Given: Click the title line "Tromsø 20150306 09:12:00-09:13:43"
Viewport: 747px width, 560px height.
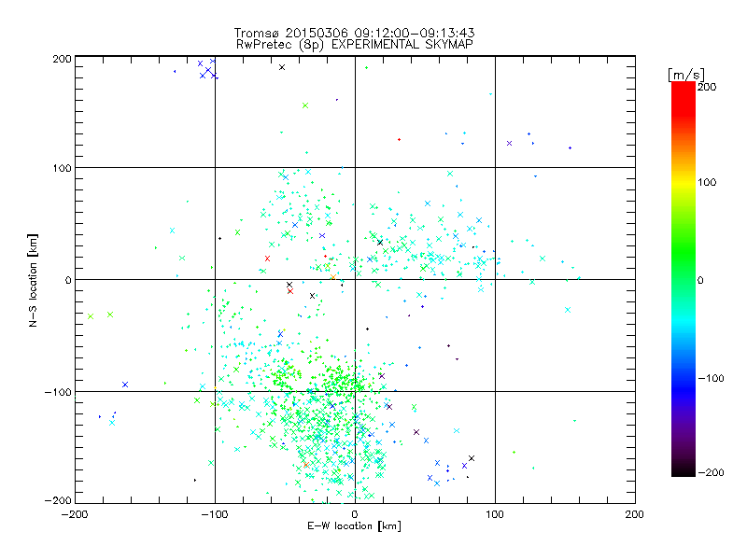Looking at the screenshot, I should click(354, 33).
